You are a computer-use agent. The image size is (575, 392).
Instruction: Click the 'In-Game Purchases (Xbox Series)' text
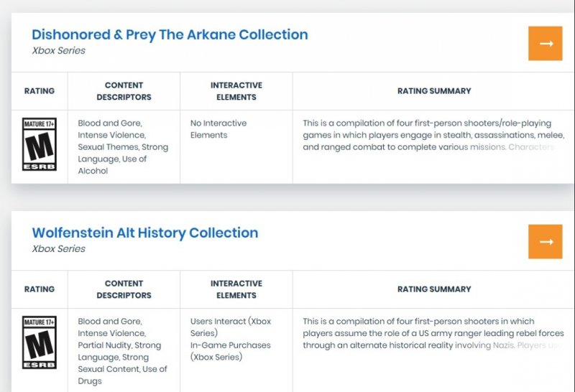click(x=230, y=351)
